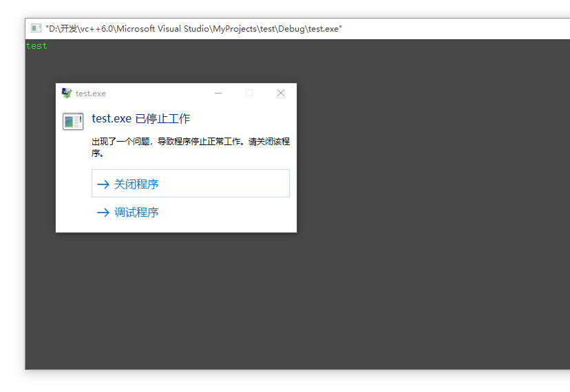This screenshot has width=570, height=392.
Task: Click the 'test.exe' dialog title text
Action: tap(90, 94)
